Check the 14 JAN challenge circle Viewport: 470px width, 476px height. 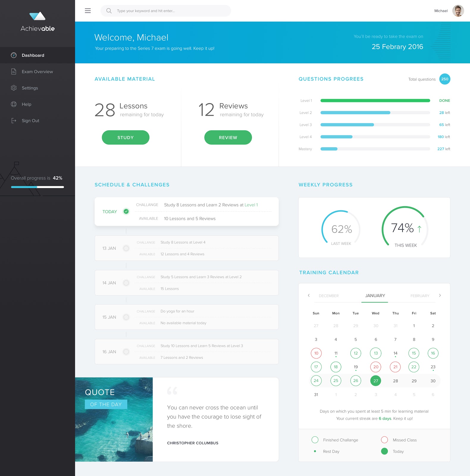[126, 283]
